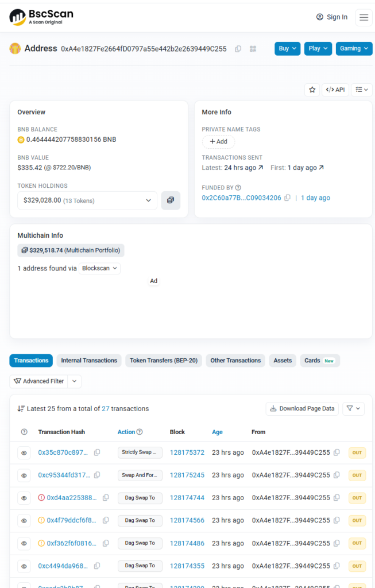Open the BscScan logo home link
The height and width of the screenshot is (588, 375).
pyautogui.click(x=41, y=17)
